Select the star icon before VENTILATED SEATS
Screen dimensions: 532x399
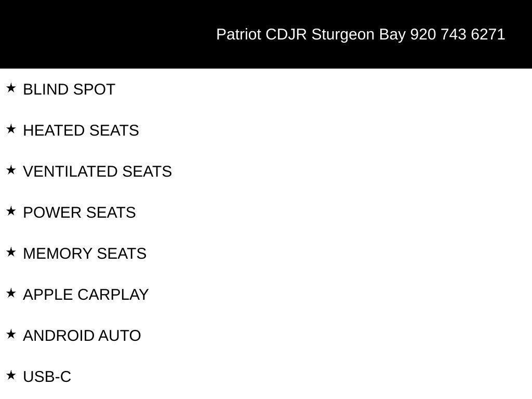pos(11,170)
